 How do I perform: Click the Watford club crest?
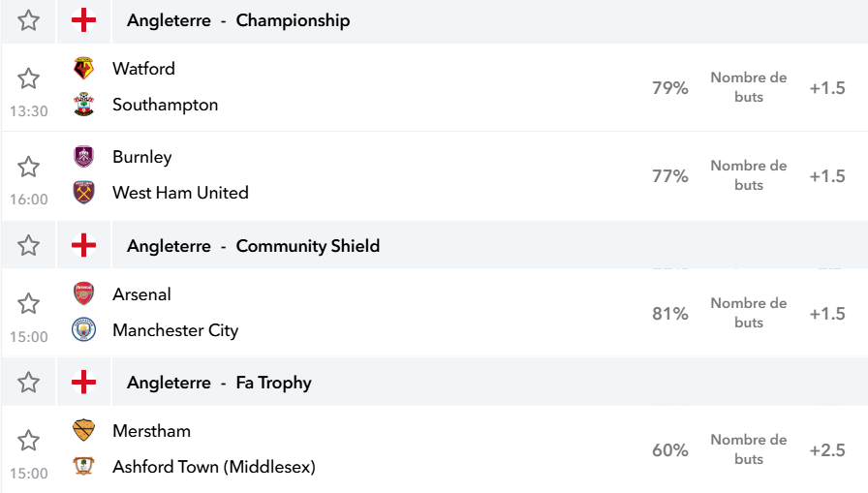pyautogui.click(x=83, y=68)
